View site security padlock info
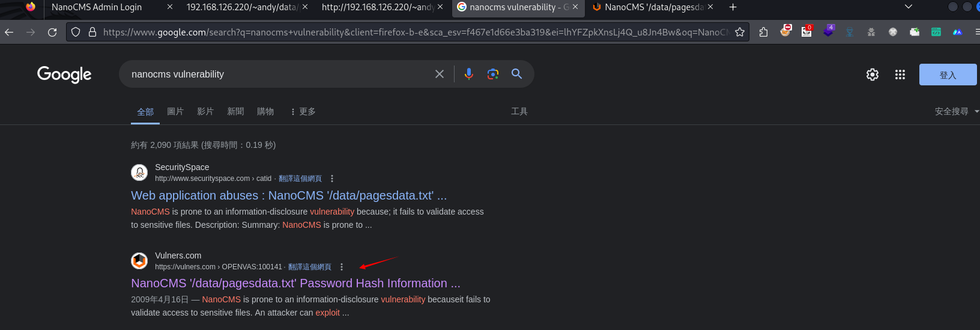Screen dimensions: 980x330 pyautogui.click(x=92, y=32)
